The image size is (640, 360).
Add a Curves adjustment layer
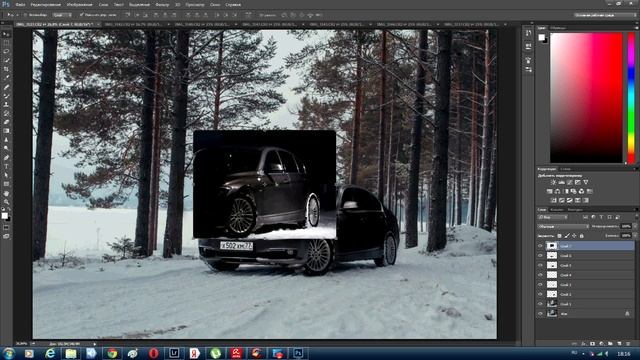click(x=570, y=182)
